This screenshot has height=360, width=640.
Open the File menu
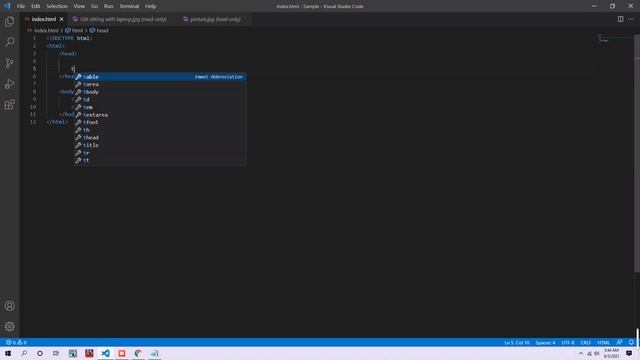[21, 6]
